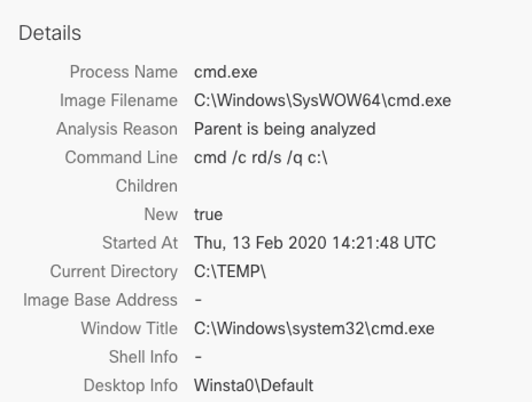Select the 13 Feb 2020 timestamp value
The height and width of the screenshot is (402, 532).
click(314, 243)
